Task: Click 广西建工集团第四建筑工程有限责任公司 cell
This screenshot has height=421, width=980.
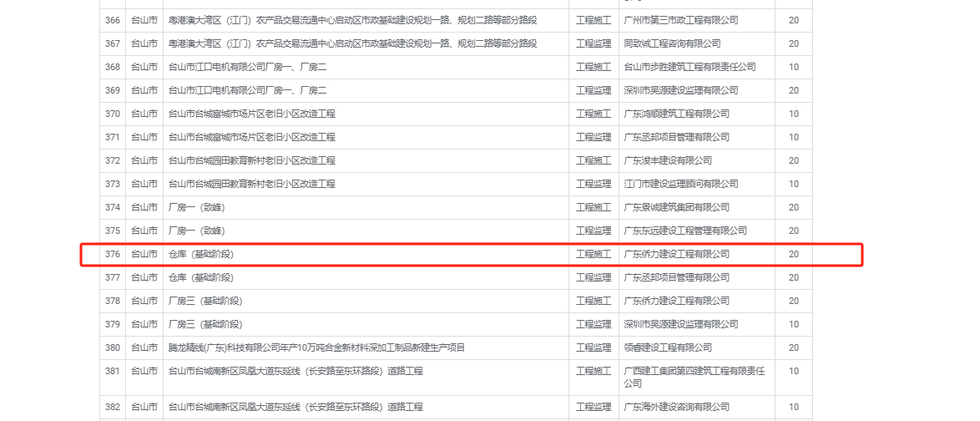Action: tap(695, 377)
